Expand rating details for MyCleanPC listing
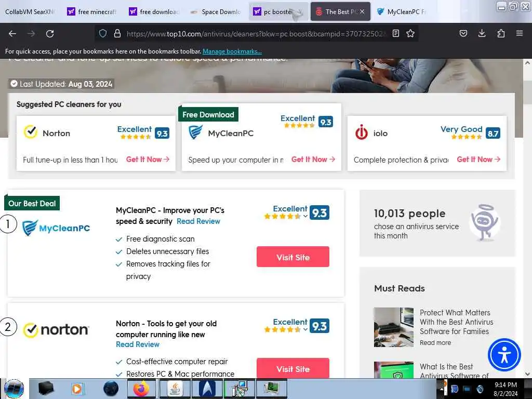 click(x=305, y=217)
